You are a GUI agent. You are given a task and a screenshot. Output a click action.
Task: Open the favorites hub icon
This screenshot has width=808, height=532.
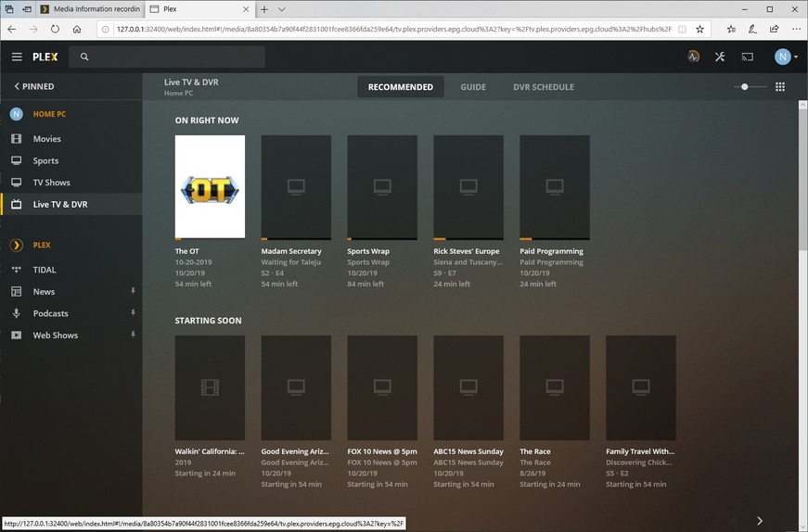click(x=731, y=30)
